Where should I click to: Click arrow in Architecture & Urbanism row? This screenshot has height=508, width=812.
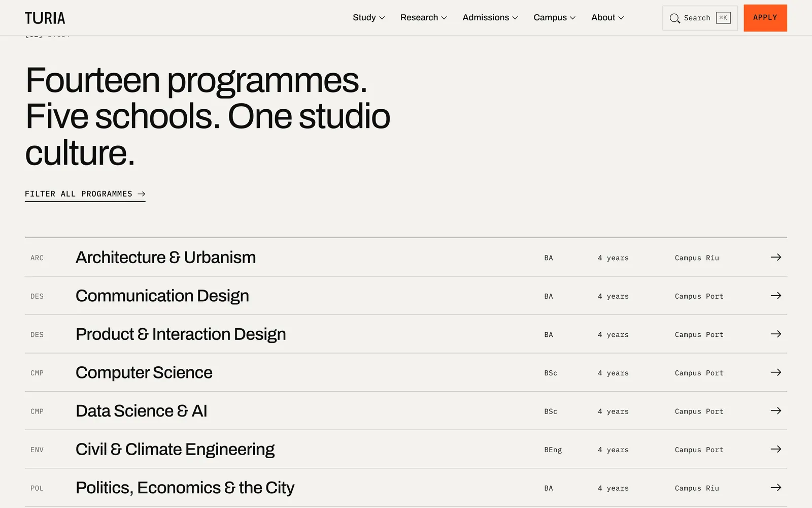coord(775,257)
